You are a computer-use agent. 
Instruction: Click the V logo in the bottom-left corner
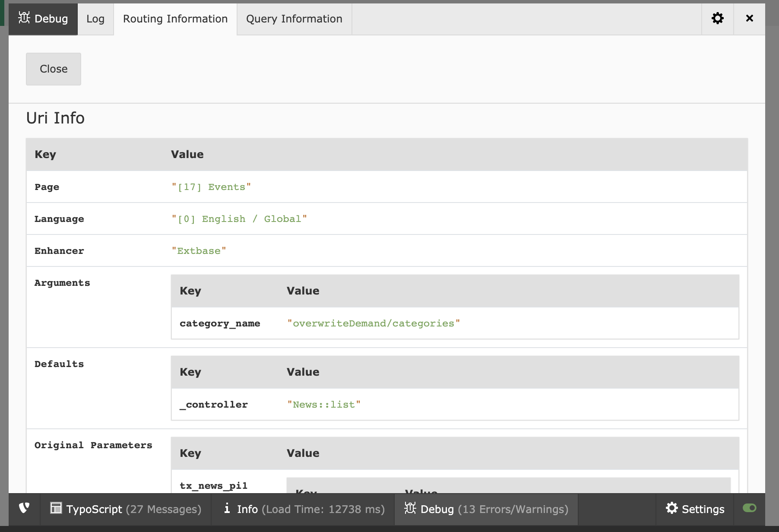pyautogui.click(x=24, y=509)
